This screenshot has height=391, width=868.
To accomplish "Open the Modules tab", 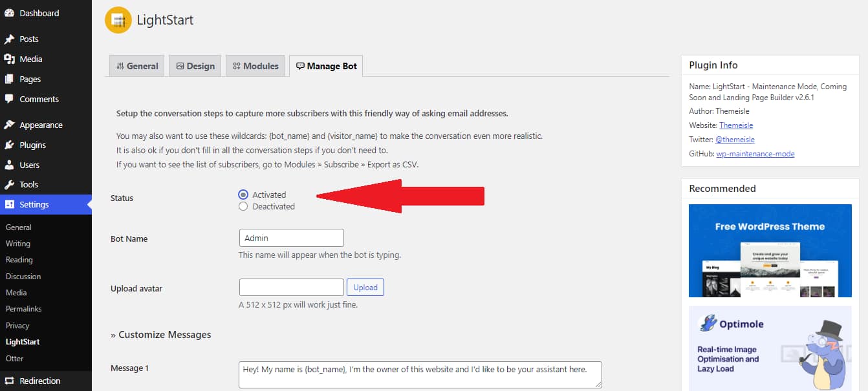I will tap(255, 65).
